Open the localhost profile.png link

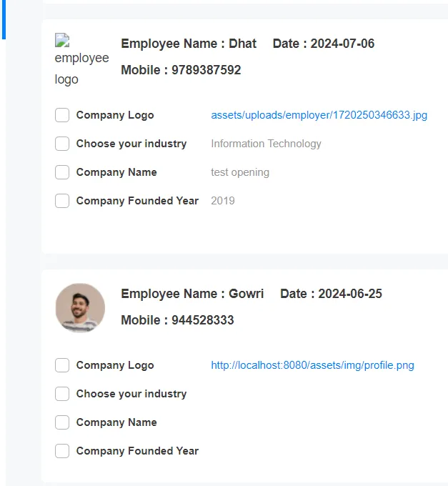coord(312,365)
